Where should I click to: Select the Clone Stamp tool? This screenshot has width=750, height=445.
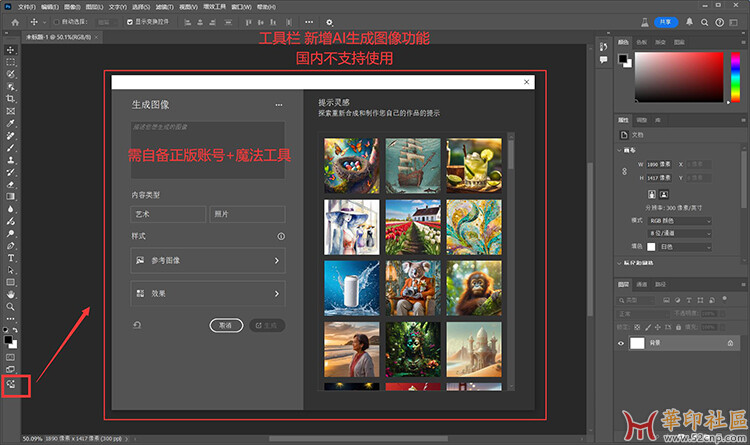point(11,160)
